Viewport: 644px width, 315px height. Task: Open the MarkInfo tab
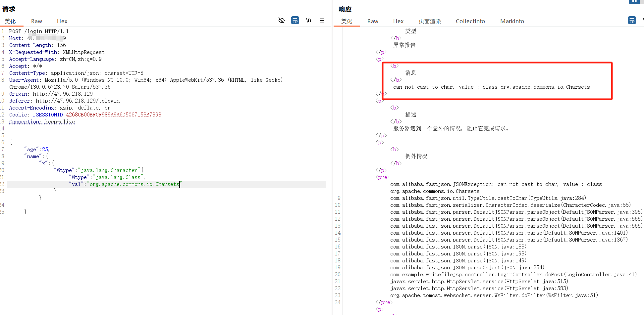click(512, 21)
